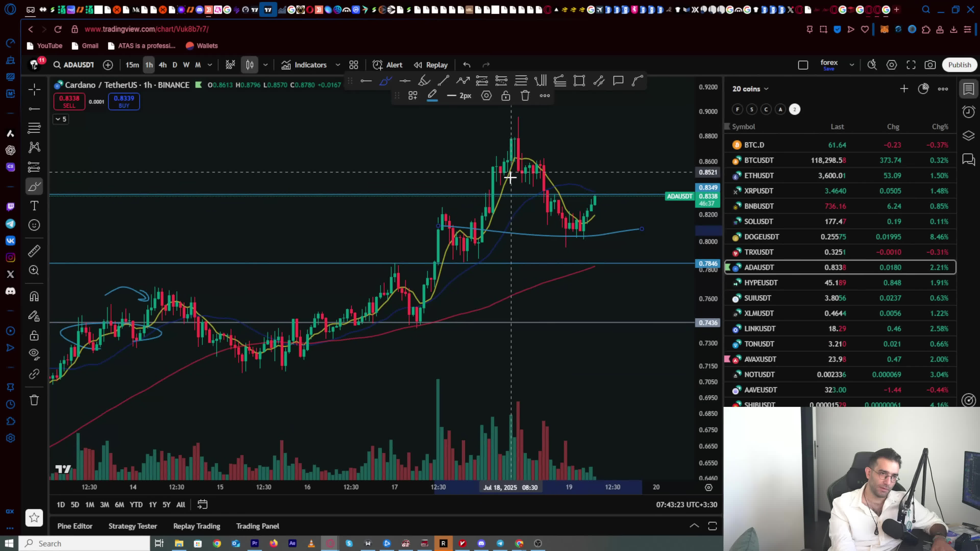Switch to 4h timeframe
Image resolution: width=980 pixels, height=551 pixels.
point(163,65)
